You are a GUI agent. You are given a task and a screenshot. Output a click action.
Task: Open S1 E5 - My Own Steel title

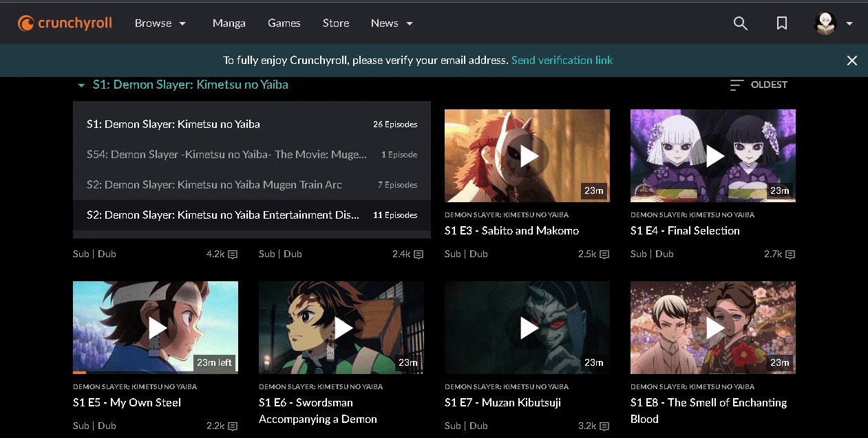[x=127, y=403]
